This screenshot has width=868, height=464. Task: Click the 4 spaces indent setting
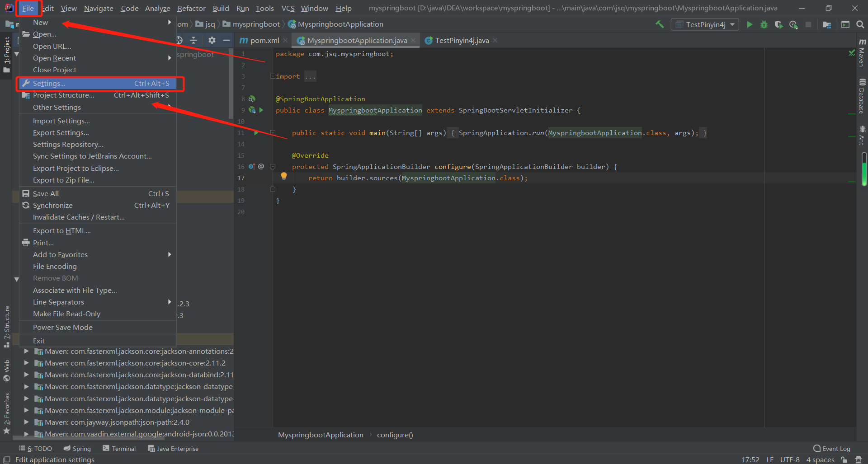click(820, 459)
